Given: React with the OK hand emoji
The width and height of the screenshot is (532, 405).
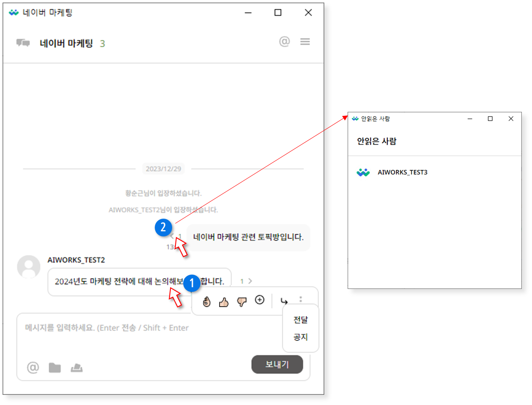Looking at the screenshot, I should (x=206, y=301).
